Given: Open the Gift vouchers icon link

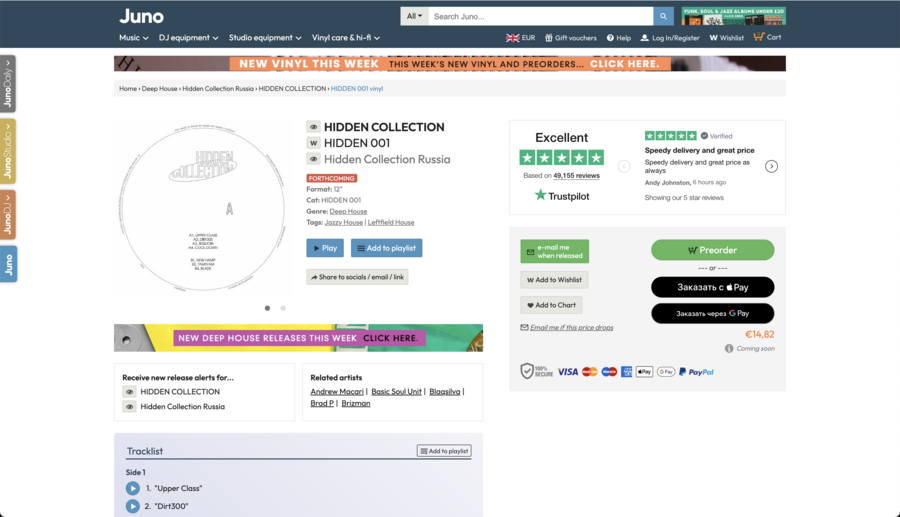Looking at the screenshot, I should pyautogui.click(x=548, y=38).
